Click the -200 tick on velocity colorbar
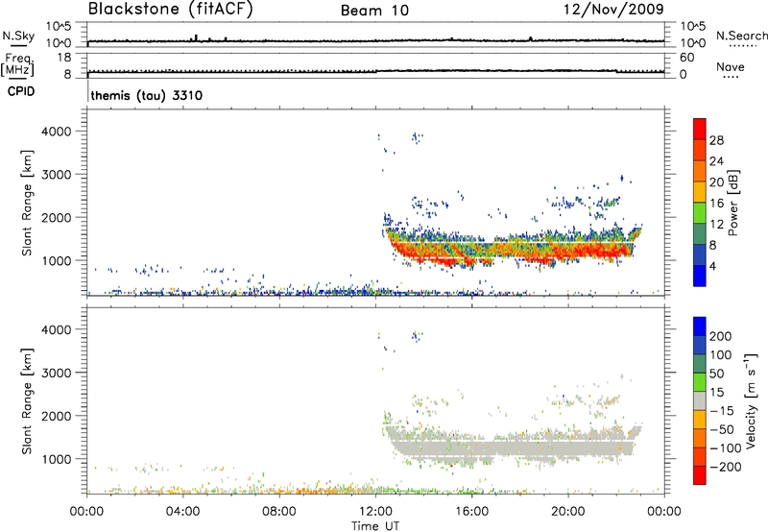The height and width of the screenshot is (532, 768). [726, 467]
